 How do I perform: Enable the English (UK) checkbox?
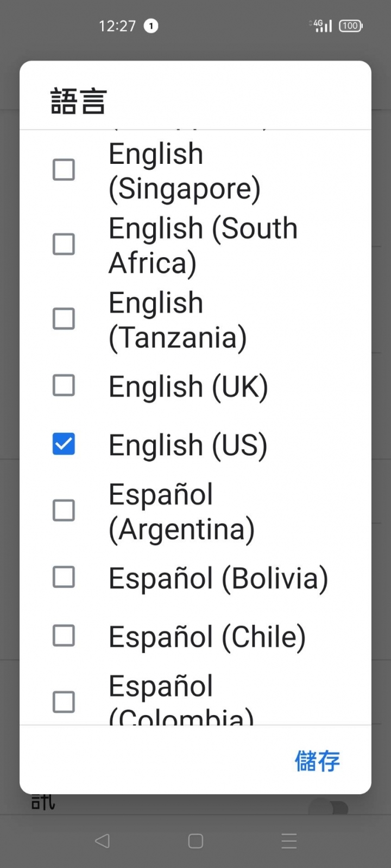point(64,386)
